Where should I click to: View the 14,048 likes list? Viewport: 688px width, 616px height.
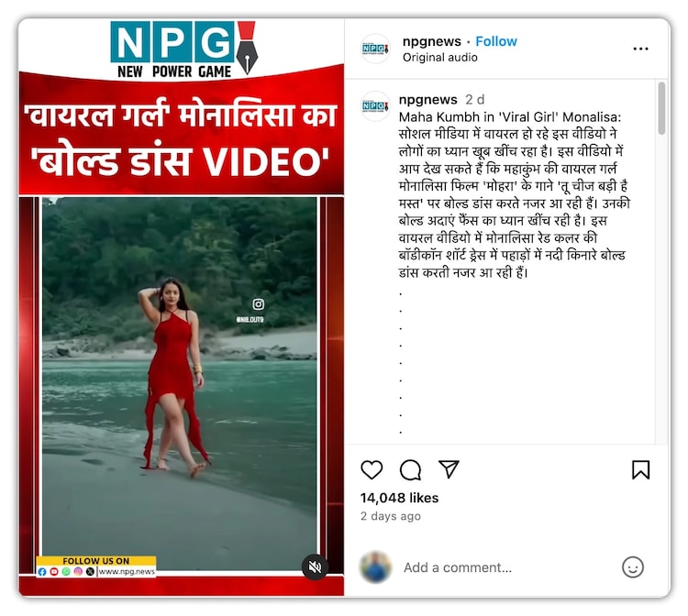coord(399,498)
